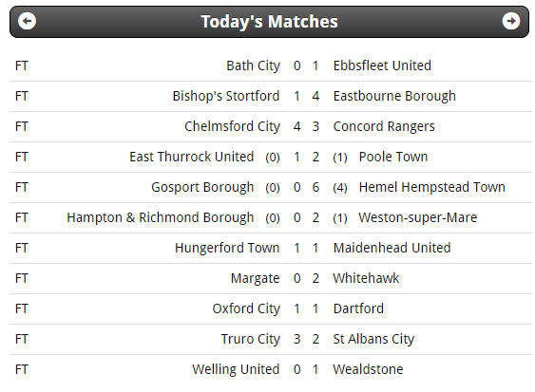Open Gosport Borough team page
The width and height of the screenshot is (535, 392).
[x=202, y=187]
